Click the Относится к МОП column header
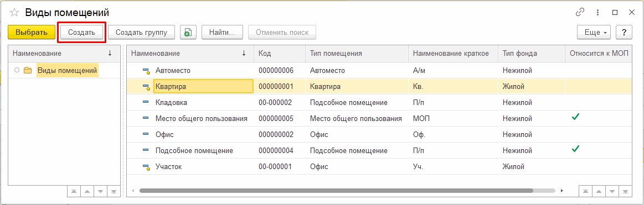This screenshot has width=644, height=205. click(599, 53)
